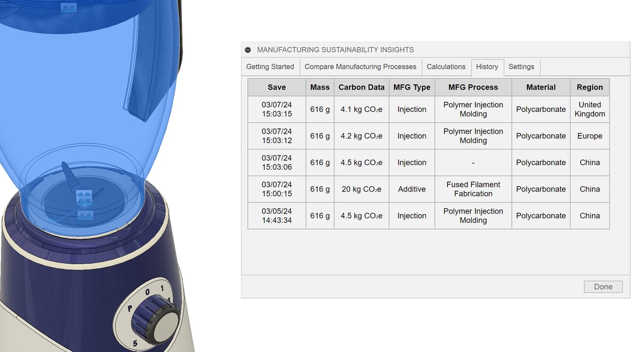Open the Settings tab

click(521, 67)
